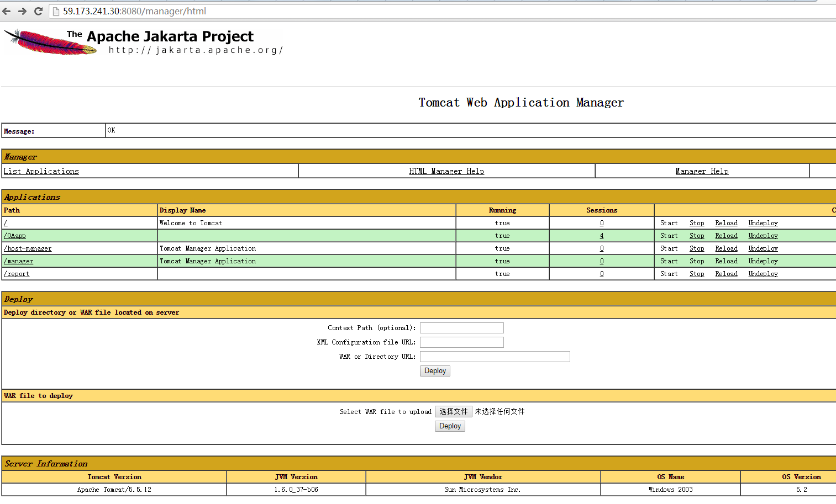Viewport: 836px width, 504px height.
Task: Click the 选择文件 file chooser button
Action: pyautogui.click(x=454, y=412)
